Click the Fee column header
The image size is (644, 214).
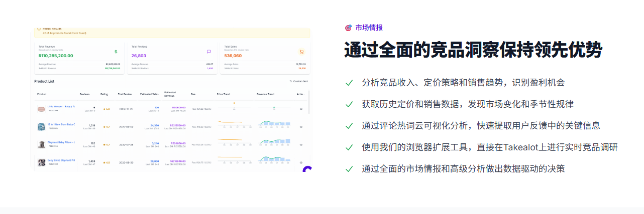(x=193, y=94)
